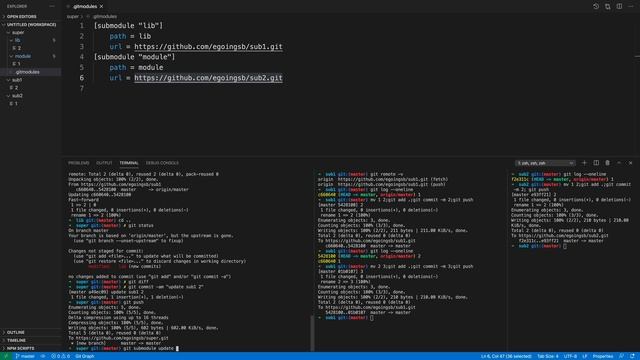Select the Terminal panel tab
This screenshot has height=360, width=640.
point(129,163)
